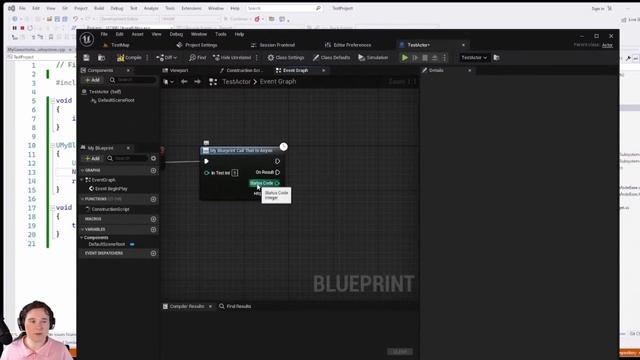The width and height of the screenshot is (640, 360).
Task: Switch to the Viewport tab
Action: click(176, 71)
